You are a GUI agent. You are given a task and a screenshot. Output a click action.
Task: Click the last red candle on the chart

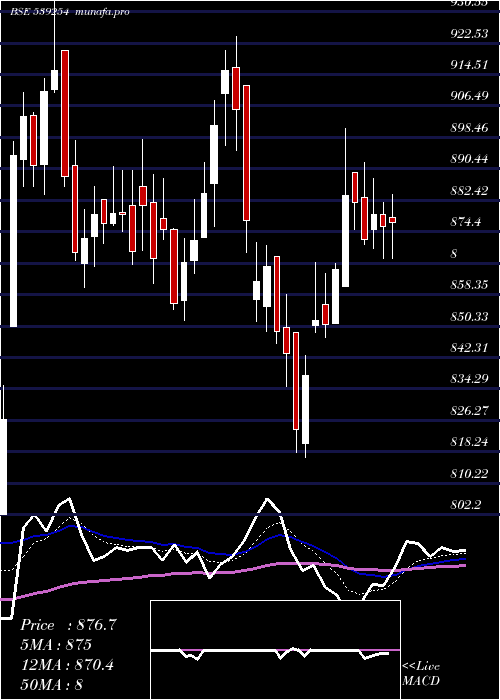pos(392,220)
